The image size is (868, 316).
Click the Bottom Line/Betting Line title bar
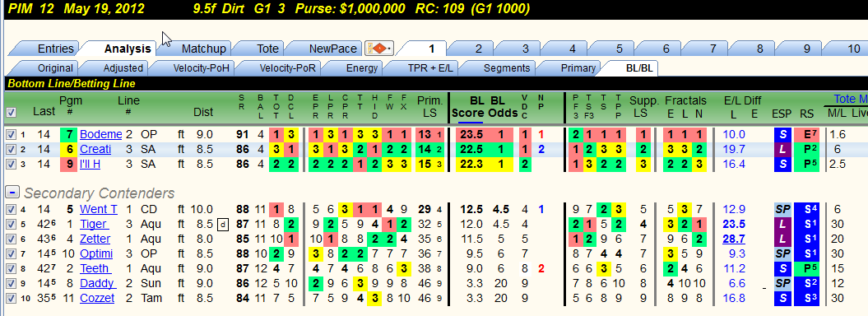[x=436, y=84]
